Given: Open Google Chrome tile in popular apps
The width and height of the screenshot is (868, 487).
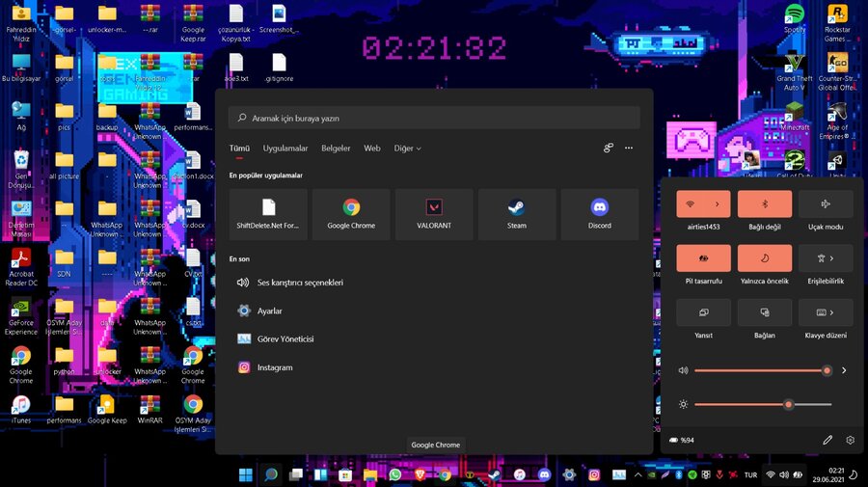Looking at the screenshot, I should [351, 213].
